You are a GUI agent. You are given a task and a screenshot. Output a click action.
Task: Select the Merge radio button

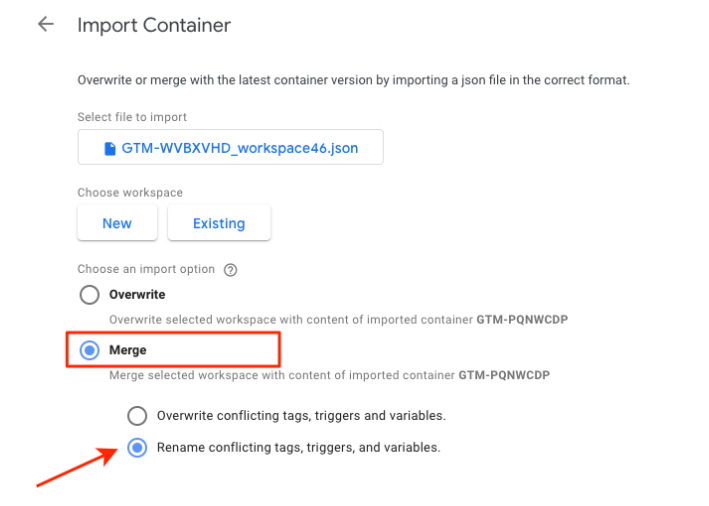[90, 351]
